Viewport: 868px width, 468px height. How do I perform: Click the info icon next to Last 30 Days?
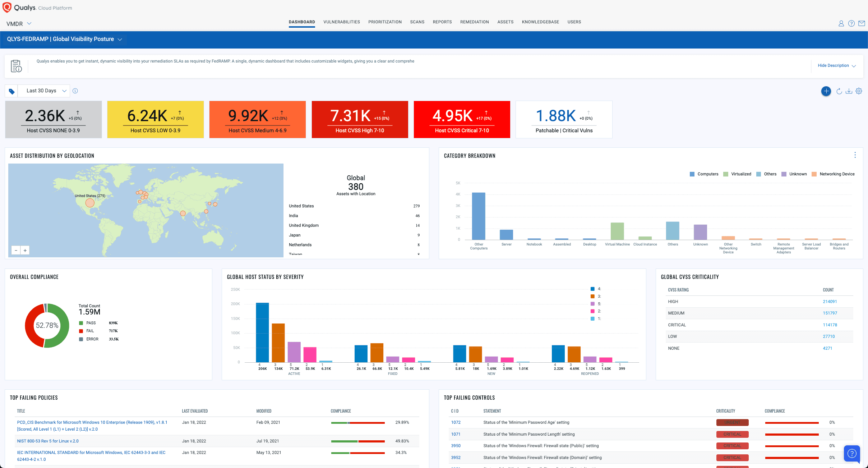pos(75,91)
